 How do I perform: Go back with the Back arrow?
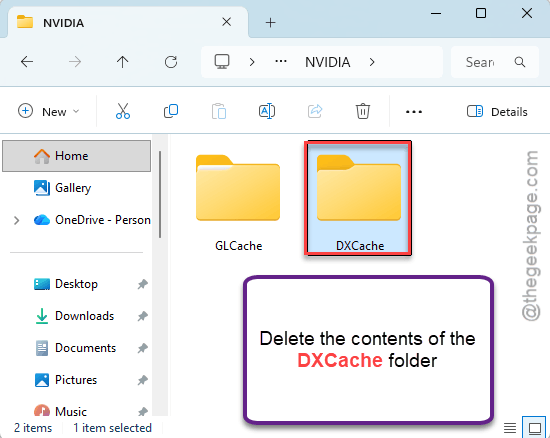(x=27, y=62)
